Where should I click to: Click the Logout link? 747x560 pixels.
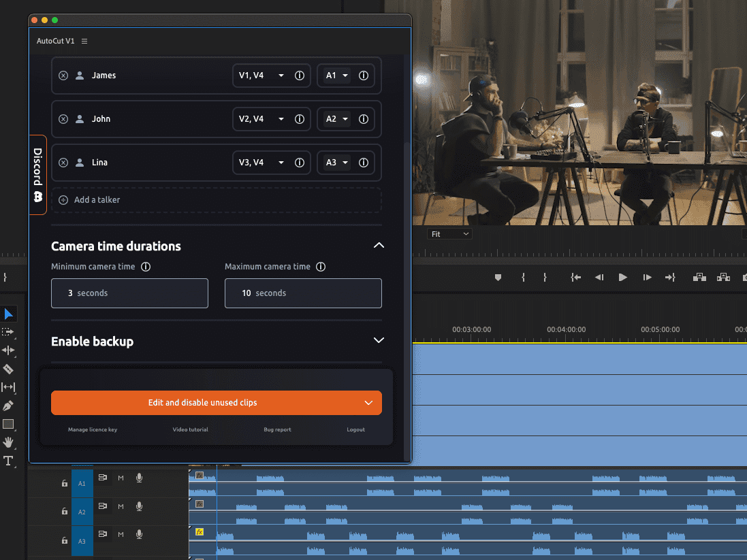pos(356,429)
